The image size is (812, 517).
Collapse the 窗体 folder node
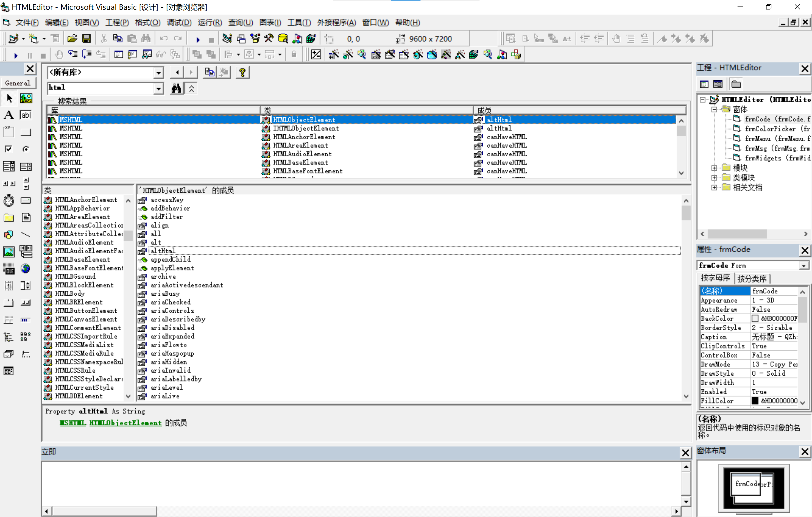pos(714,109)
